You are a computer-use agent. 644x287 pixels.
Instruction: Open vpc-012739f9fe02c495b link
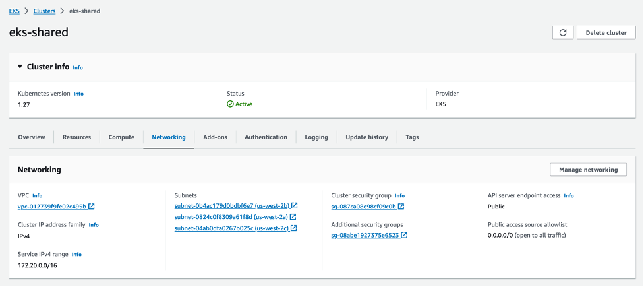pos(52,207)
